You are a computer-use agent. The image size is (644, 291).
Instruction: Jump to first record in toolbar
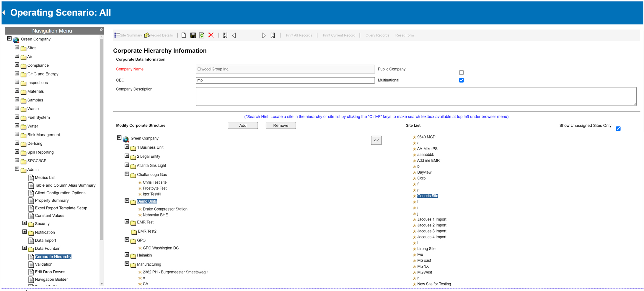225,35
